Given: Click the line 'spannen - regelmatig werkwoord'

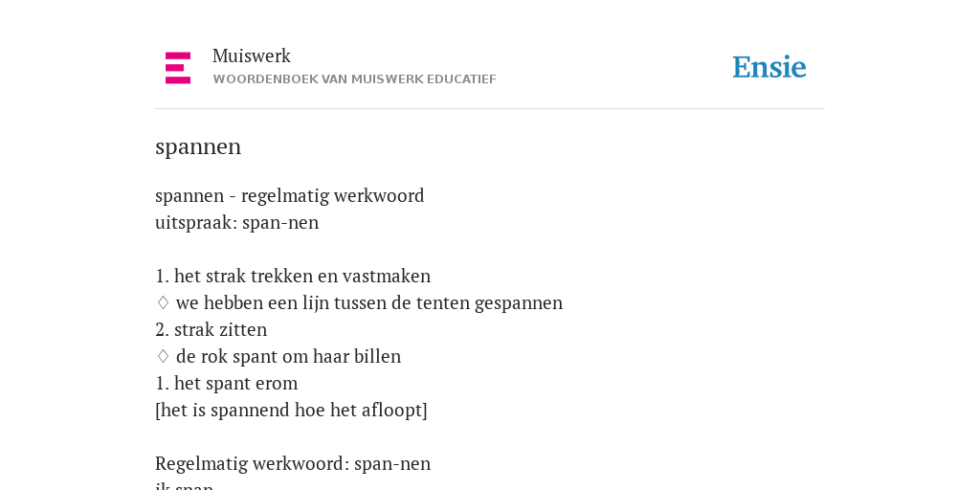Looking at the screenshot, I should pyautogui.click(x=289, y=195).
